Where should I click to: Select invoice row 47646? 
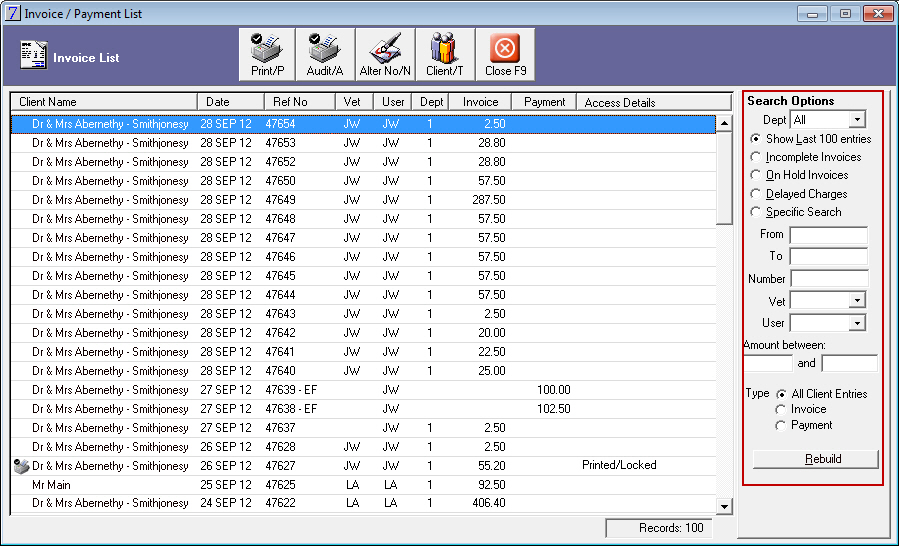point(363,257)
